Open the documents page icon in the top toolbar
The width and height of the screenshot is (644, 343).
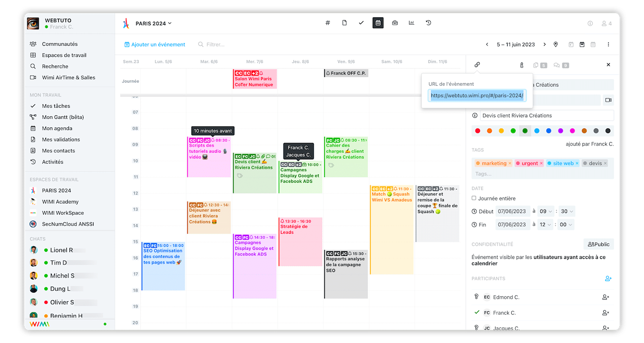tap(345, 23)
